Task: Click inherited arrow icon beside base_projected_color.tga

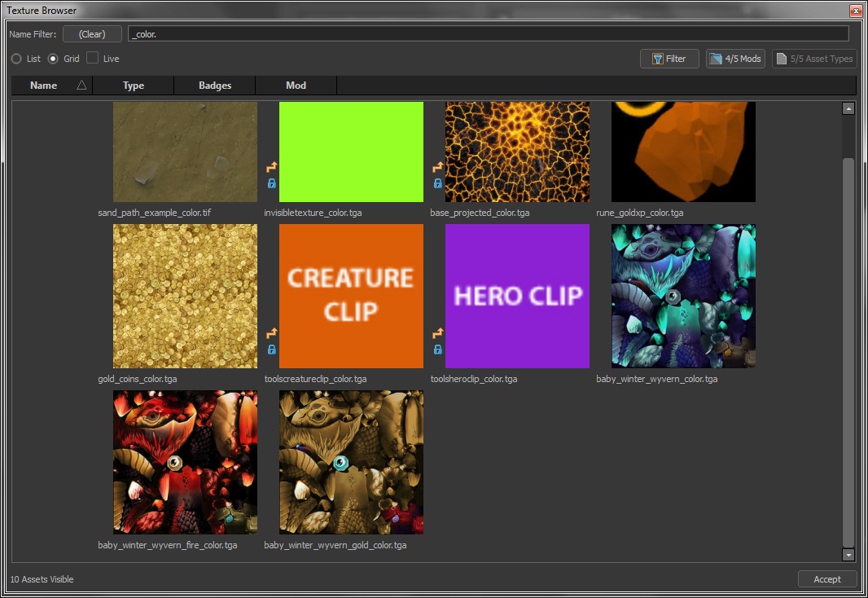Action: click(x=438, y=167)
